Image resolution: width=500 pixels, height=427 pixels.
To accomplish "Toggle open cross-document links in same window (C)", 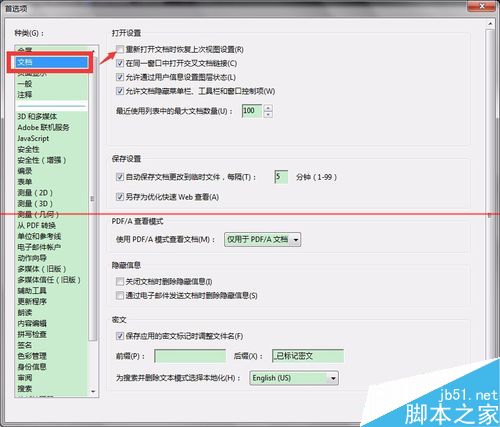I will click(x=120, y=63).
